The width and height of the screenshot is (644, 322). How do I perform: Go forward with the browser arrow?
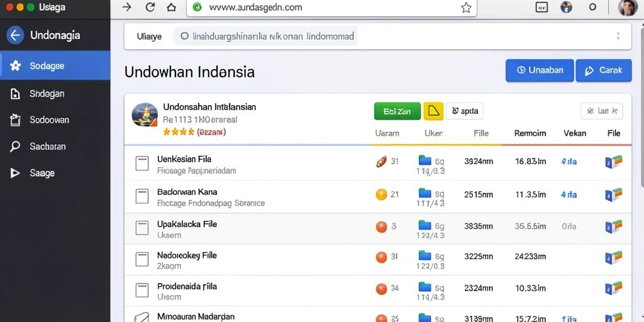[127, 7]
